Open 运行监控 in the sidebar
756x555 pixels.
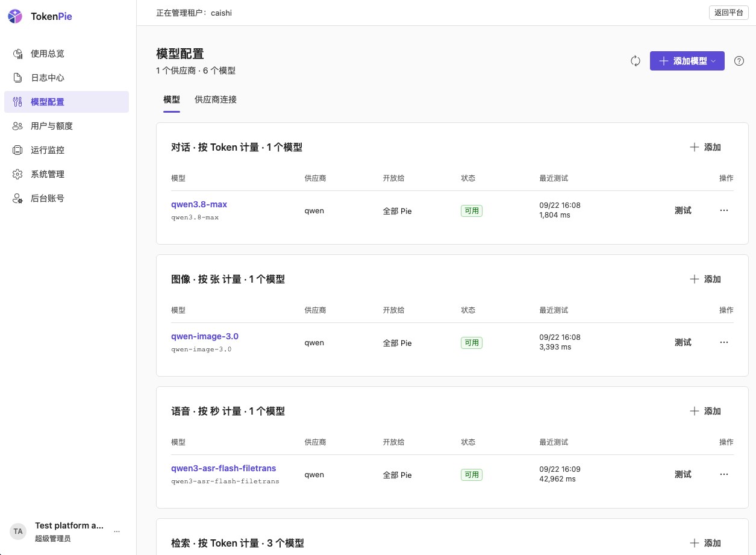(66, 150)
